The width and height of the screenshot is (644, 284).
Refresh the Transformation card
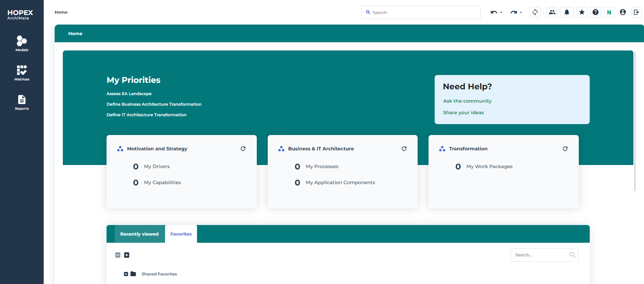[565, 149]
